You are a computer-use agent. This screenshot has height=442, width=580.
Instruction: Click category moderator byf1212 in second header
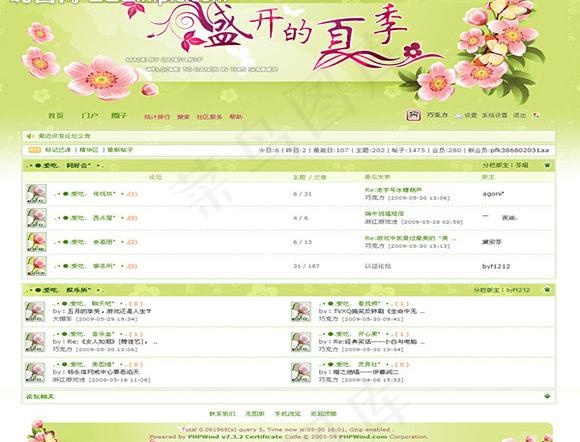518,290
